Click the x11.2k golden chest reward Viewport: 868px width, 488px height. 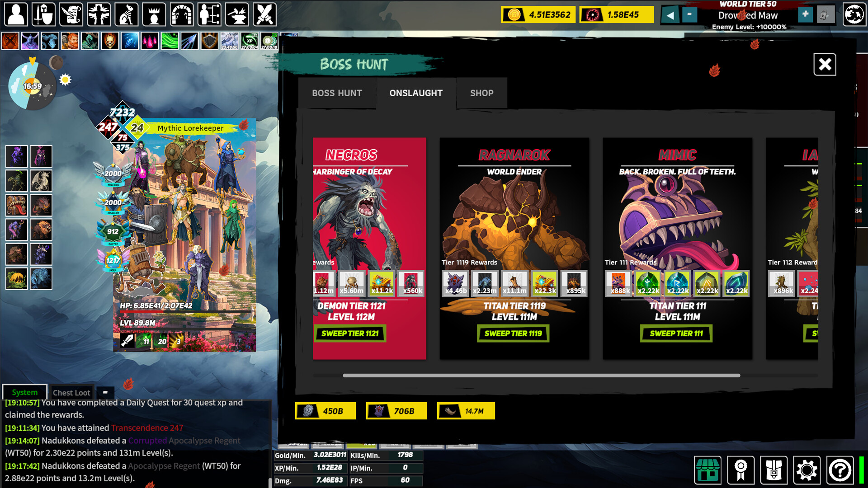click(381, 284)
